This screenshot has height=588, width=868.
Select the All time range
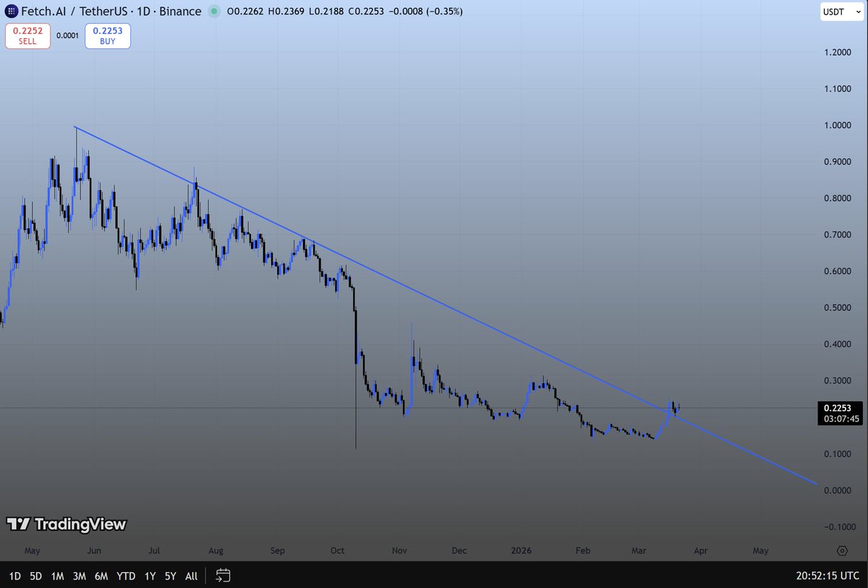[x=191, y=576]
